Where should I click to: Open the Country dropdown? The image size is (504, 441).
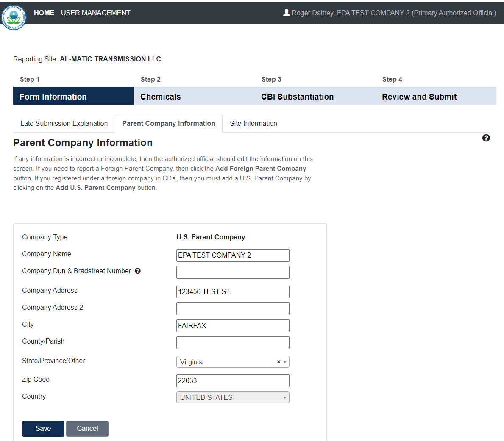tap(233, 397)
